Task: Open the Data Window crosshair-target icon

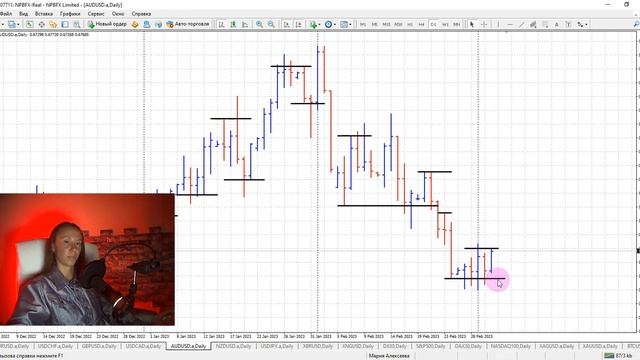Action: click(x=41, y=24)
